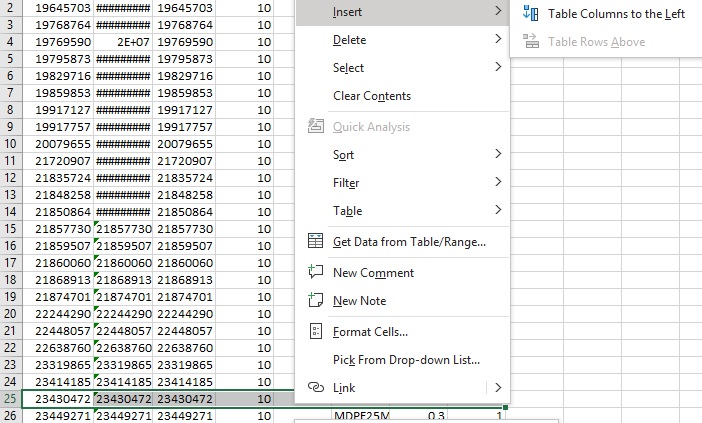Select row header 2
This screenshot has height=423, width=702.
click(10, 8)
